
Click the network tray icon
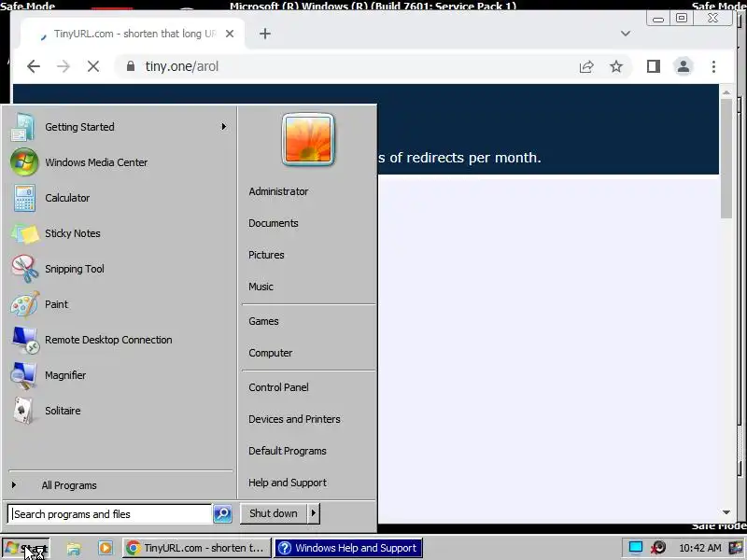point(636,548)
